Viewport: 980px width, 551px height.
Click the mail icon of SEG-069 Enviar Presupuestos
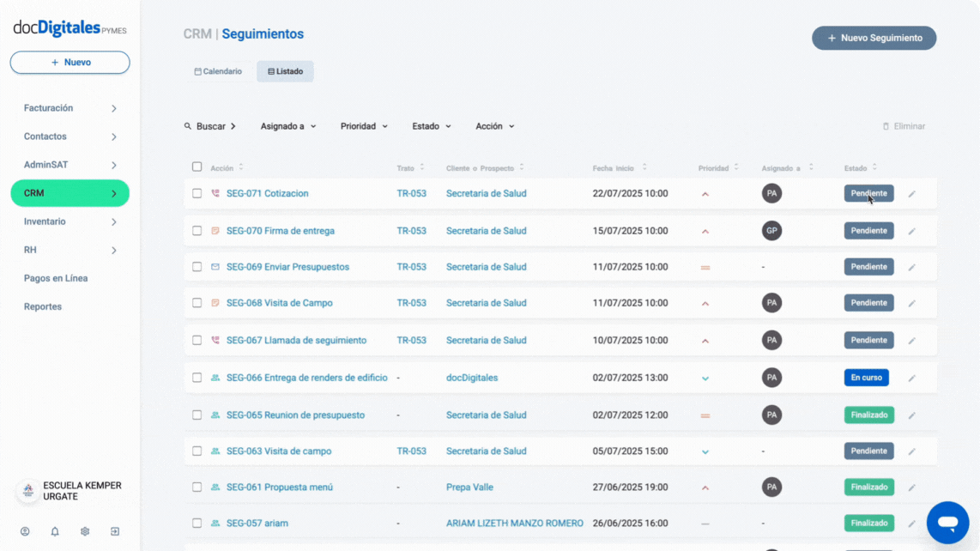coord(215,266)
